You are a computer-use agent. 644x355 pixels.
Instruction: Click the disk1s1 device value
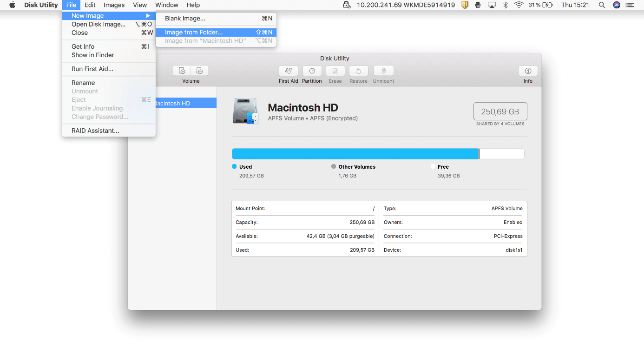[514, 250]
